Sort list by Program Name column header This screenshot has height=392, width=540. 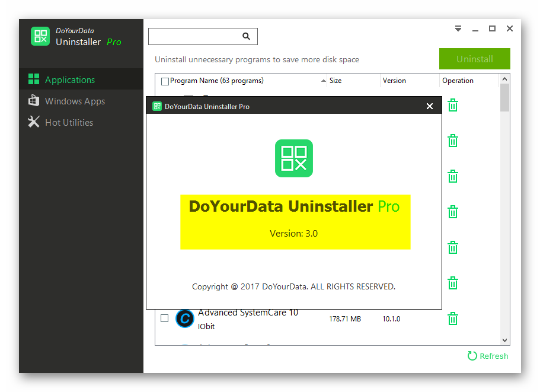(216, 81)
